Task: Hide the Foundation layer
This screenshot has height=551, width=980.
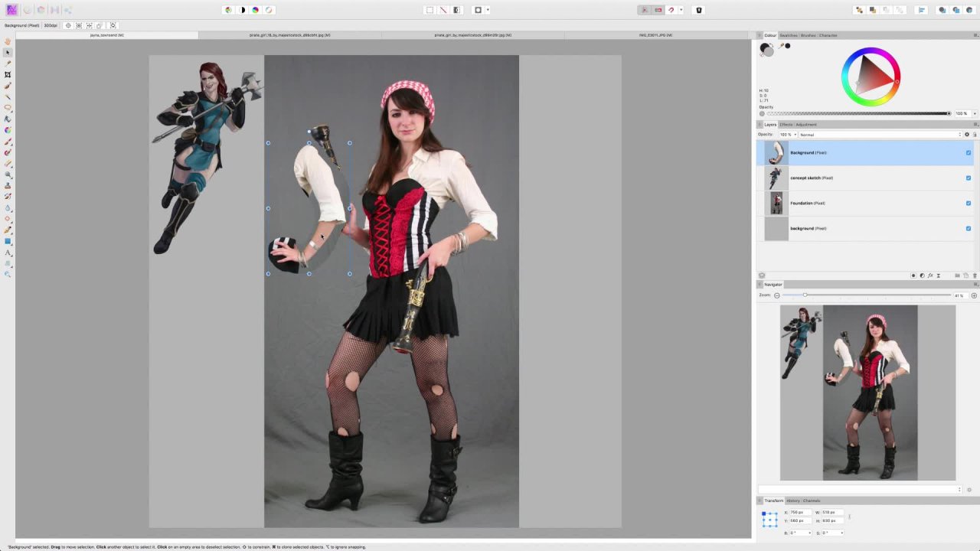Action: 968,203
